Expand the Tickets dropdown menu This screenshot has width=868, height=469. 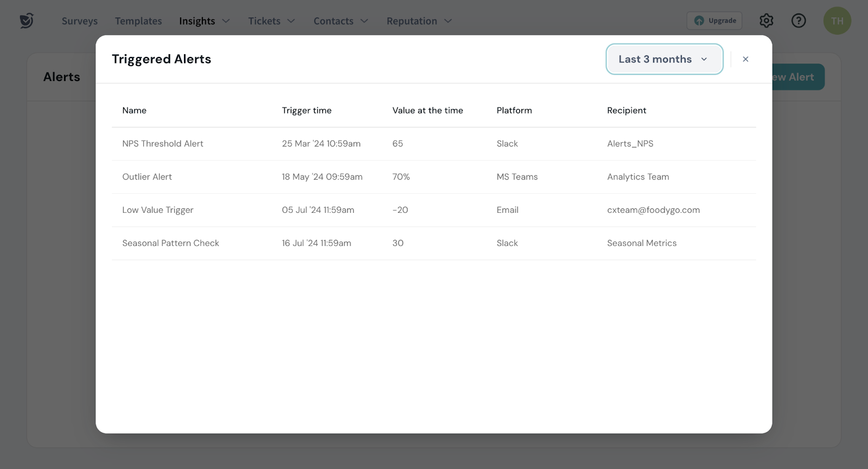tap(271, 21)
